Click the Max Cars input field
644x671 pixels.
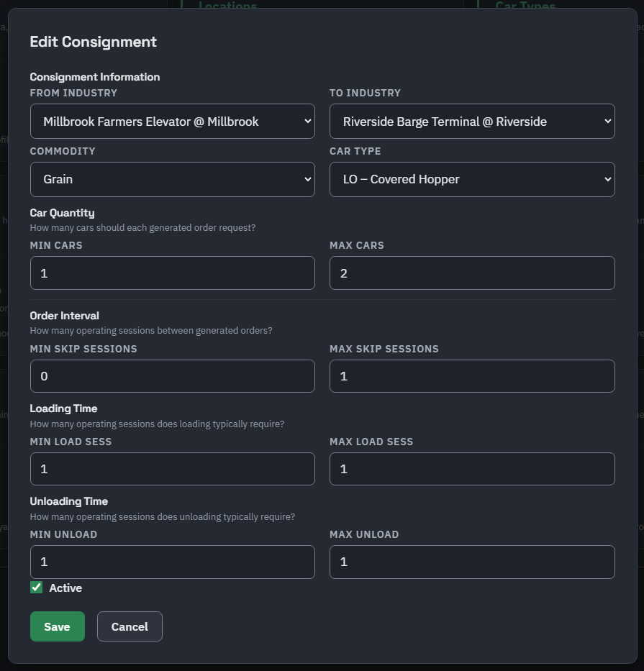coord(472,273)
